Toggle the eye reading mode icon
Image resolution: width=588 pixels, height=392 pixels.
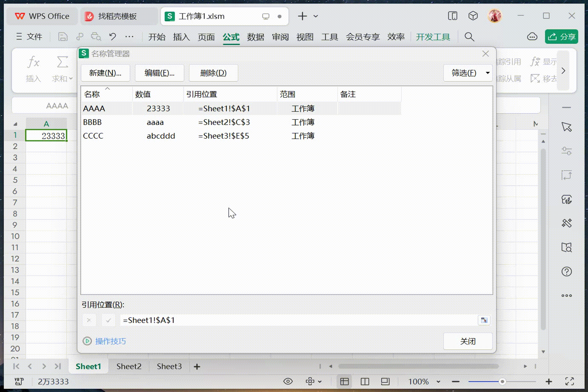pyautogui.click(x=288, y=381)
